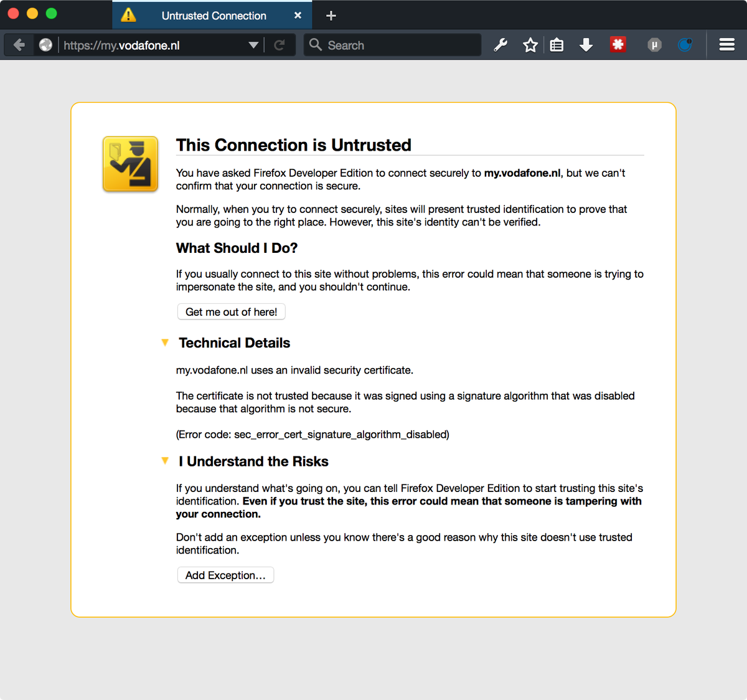This screenshot has height=700, width=747.
Task: Maximize window with green button
Action: 52,14
